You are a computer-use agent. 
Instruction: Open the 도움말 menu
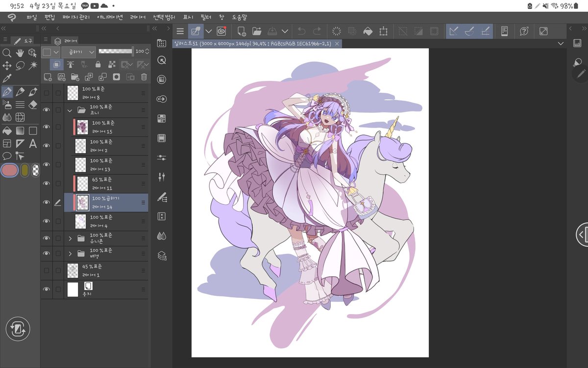240,17
